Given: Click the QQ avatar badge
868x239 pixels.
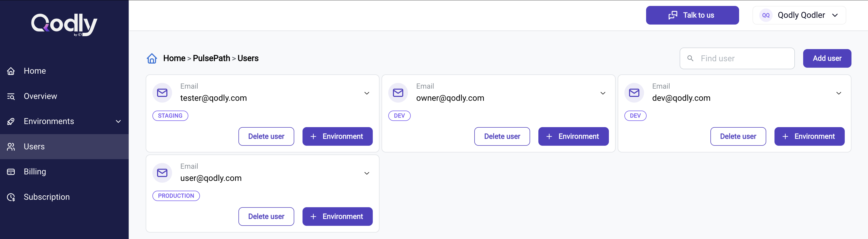Looking at the screenshot, I should (x=765, y=15).
